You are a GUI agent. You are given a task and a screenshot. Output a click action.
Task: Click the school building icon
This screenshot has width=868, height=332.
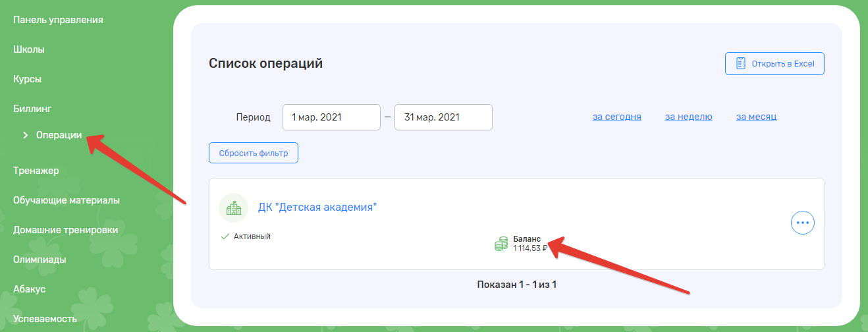[x=233, y=208]
